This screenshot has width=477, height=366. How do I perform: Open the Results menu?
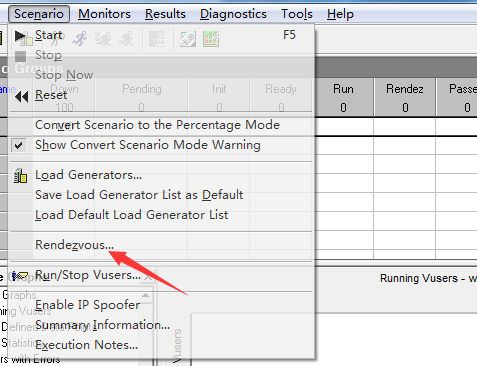click(165, 14)
